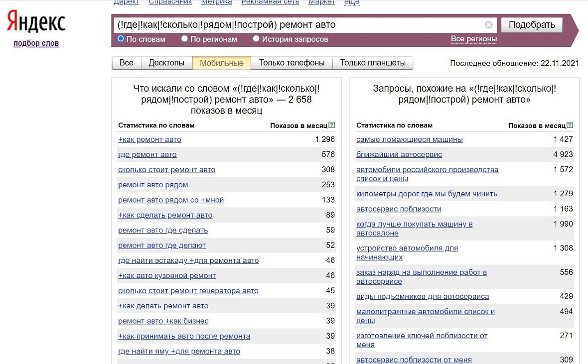Select the 'История запросов' radio button
This screenshot has height=364, width=588.
coord(256,39)
